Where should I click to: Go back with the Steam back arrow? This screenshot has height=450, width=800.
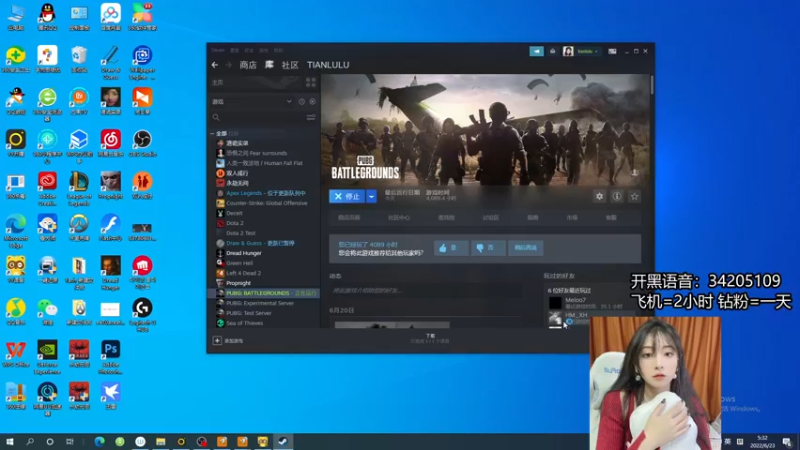coord(215,65)
